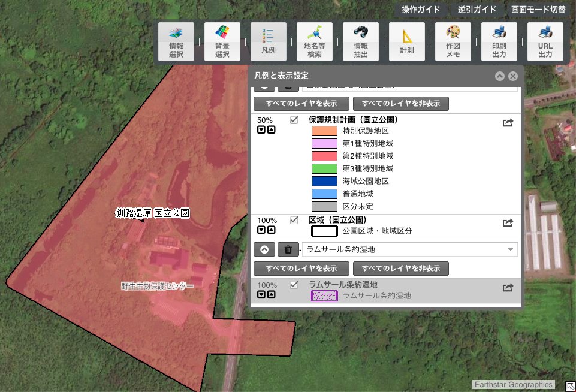Decrease opacity of 保護規制計画 layer with down arrow
Image resolution: width=576 pixels, height=392 pixels.
tap(261, 129)
